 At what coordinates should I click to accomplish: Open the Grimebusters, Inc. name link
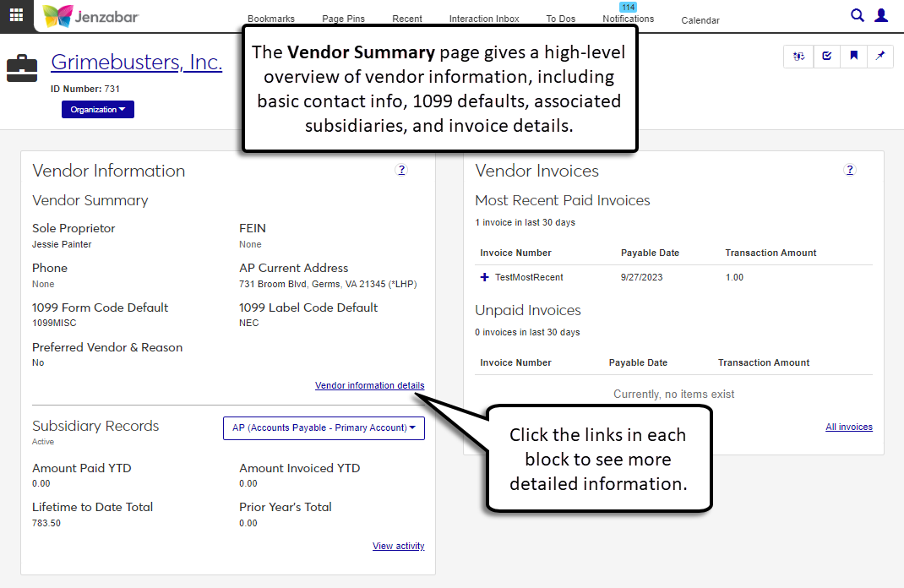(137, 62)
